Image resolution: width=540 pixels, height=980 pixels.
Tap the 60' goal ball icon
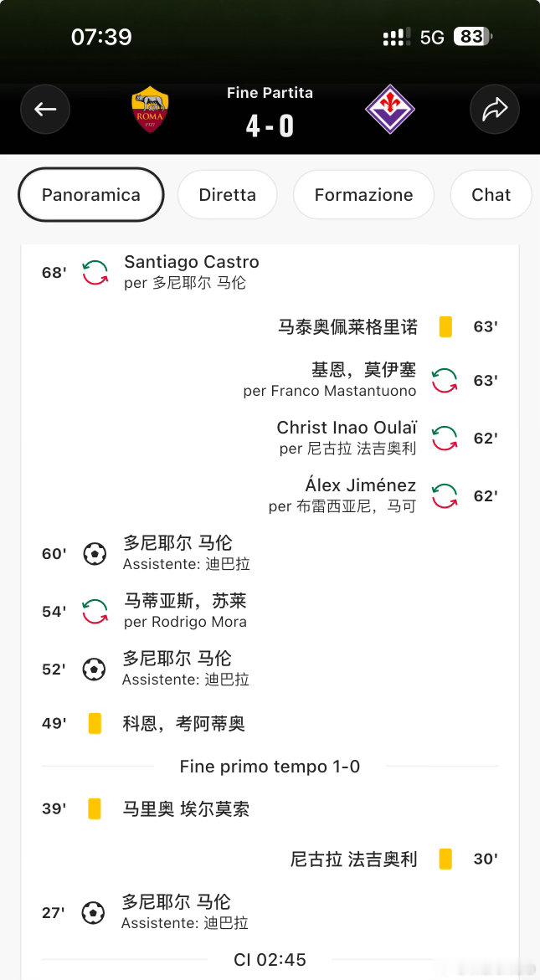click(x=95, y=554)
